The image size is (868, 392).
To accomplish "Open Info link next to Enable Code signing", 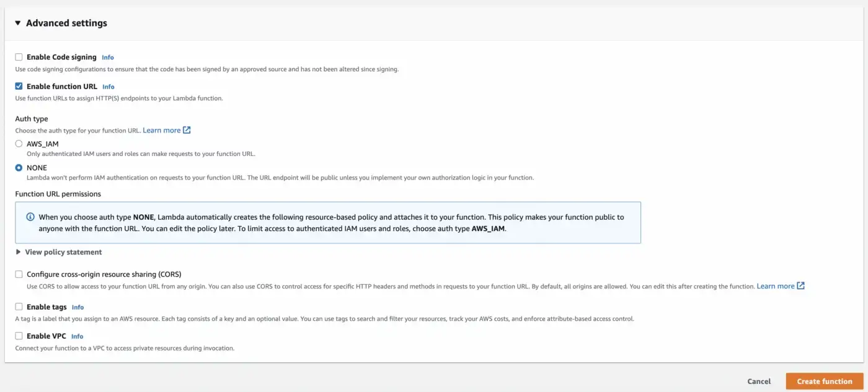I will click(108, 57).
